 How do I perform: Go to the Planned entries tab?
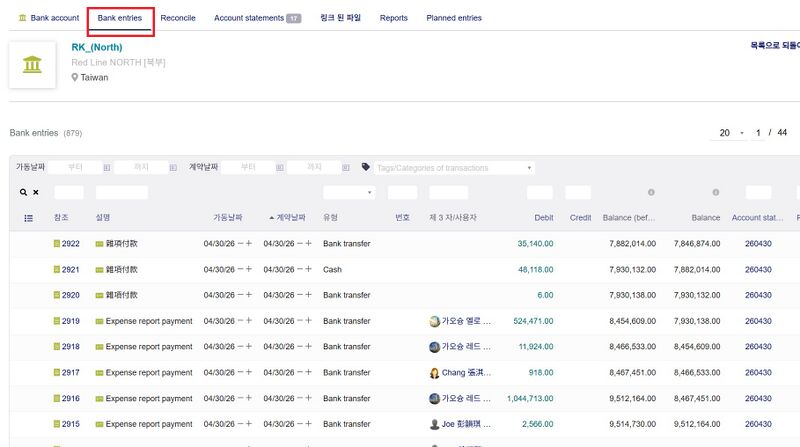pos(454,18)
